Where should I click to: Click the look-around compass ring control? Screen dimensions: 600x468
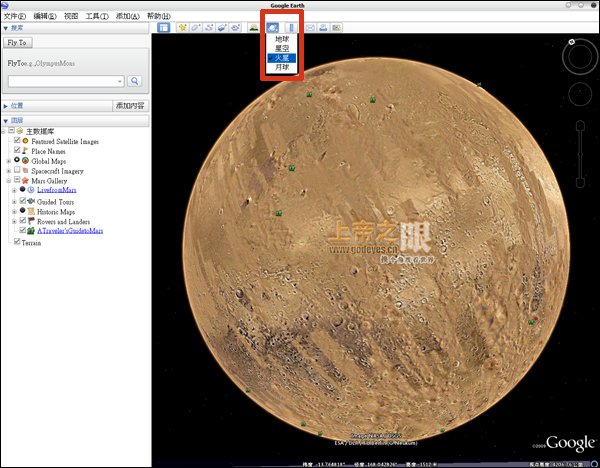click(x=580, y=57)
